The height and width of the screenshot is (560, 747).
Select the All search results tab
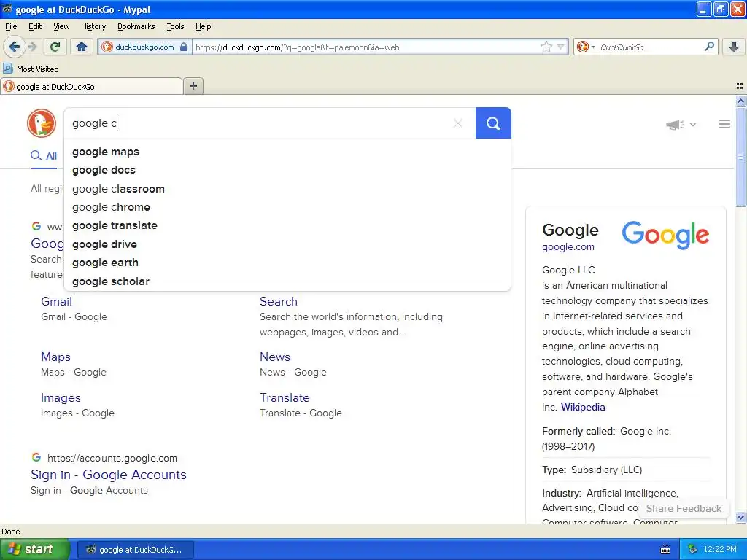[x=44, y=156]
